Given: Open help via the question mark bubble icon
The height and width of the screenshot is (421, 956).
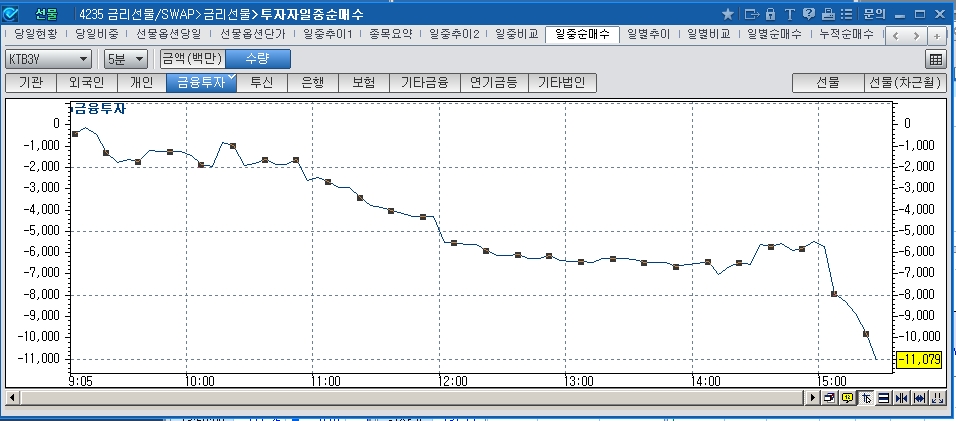Looking at the screenshot, I should point(808,13).
